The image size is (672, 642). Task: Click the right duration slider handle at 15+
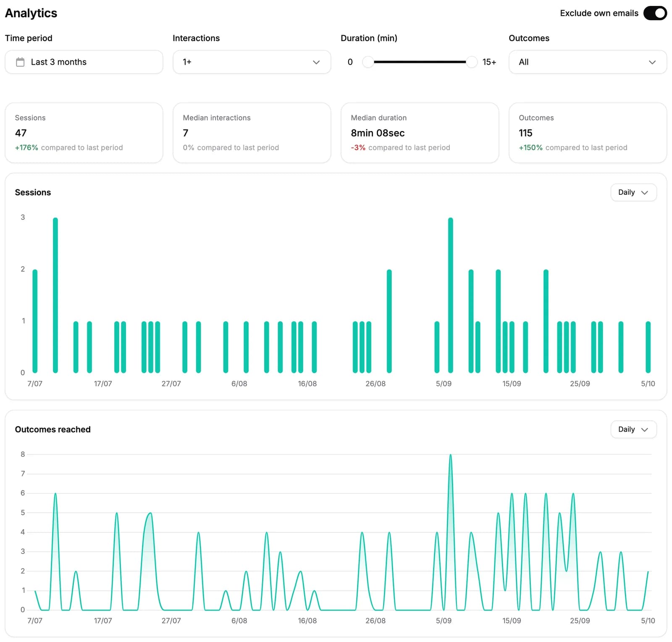(x=472, y=62)
